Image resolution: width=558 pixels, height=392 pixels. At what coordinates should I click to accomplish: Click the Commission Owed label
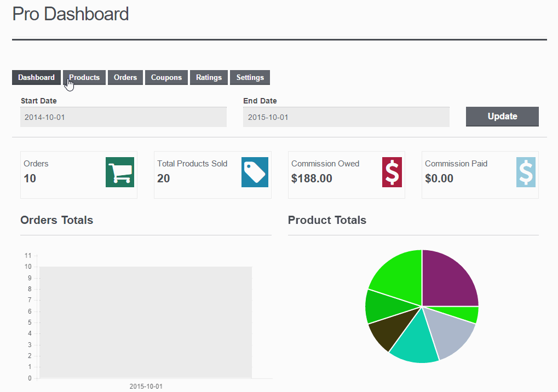pos(325,164)
